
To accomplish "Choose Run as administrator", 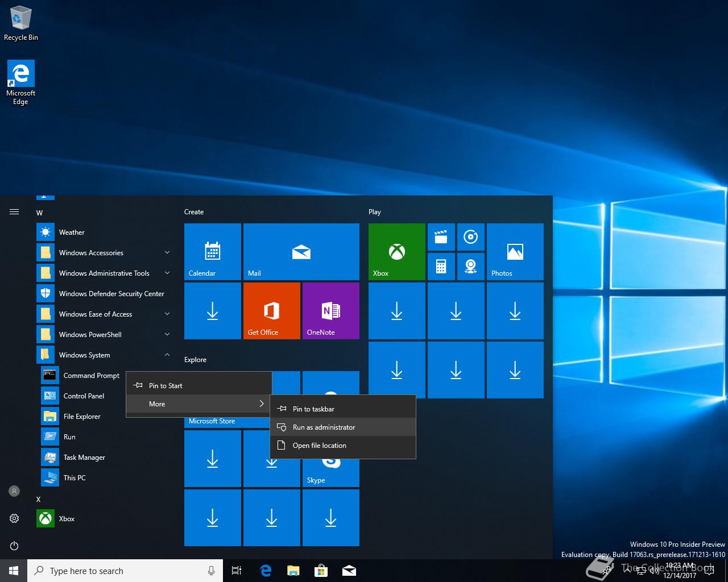I will [343, 427].
